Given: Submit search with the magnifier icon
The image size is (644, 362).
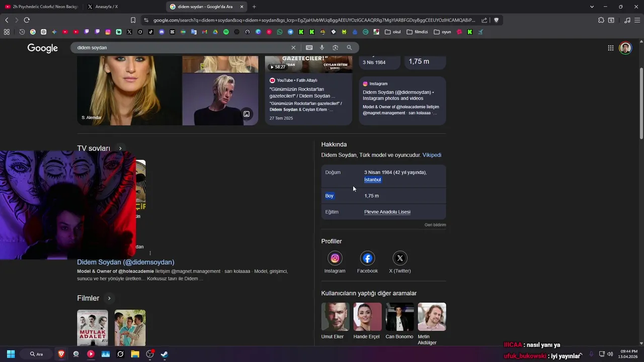Looking at the screenshot, I should tap(349, 47).
